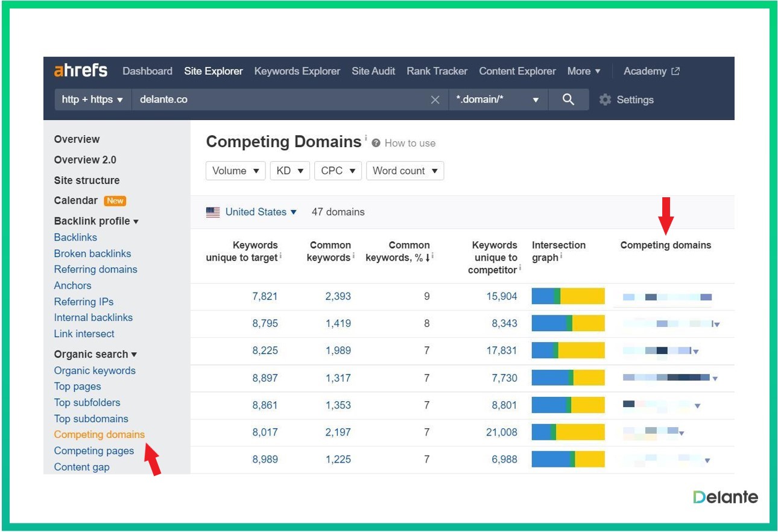This screenshot has height=532, width=778.
Task: Click the US flag icon
Action: (x=213, y=212)
